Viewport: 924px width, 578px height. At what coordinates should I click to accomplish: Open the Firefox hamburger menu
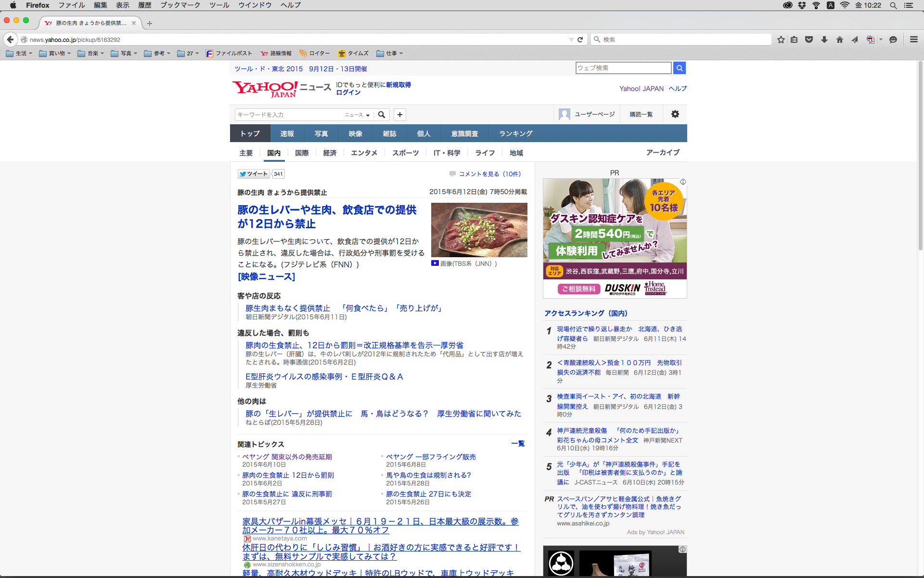(913, 39)
